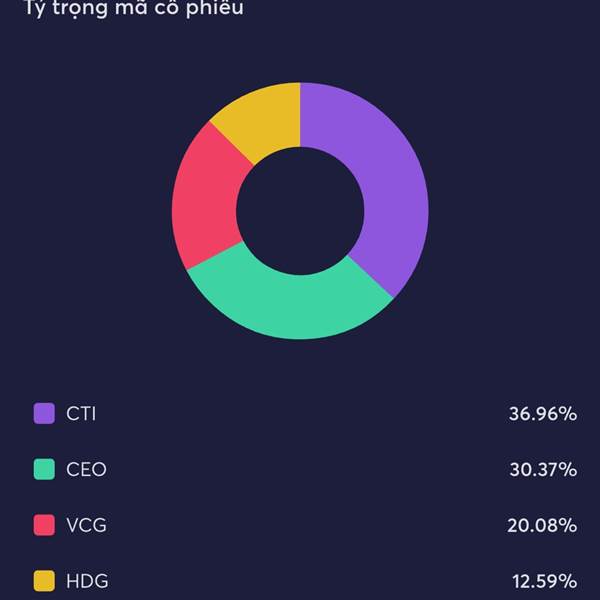Click the red VCG legend swatch

44,525
